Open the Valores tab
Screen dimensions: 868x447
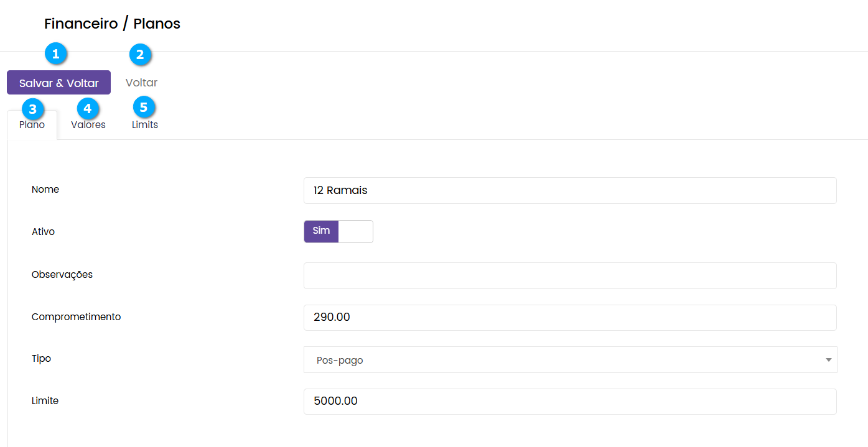pos(88,125)
